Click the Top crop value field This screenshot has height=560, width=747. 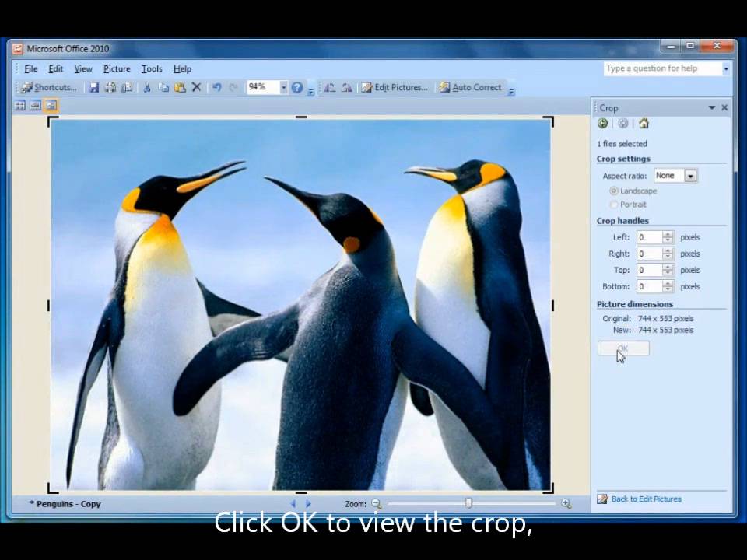[x=650, y=270]
